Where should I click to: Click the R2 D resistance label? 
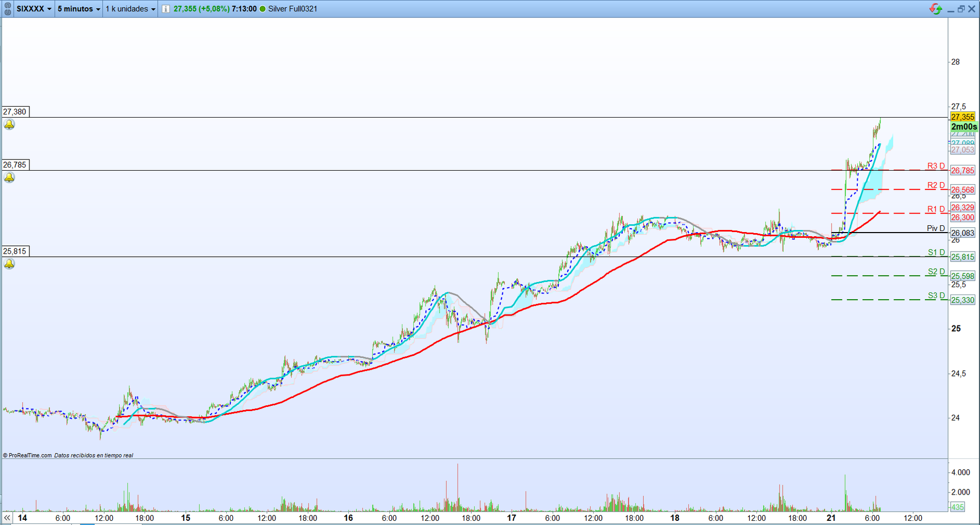coord(936,185)
